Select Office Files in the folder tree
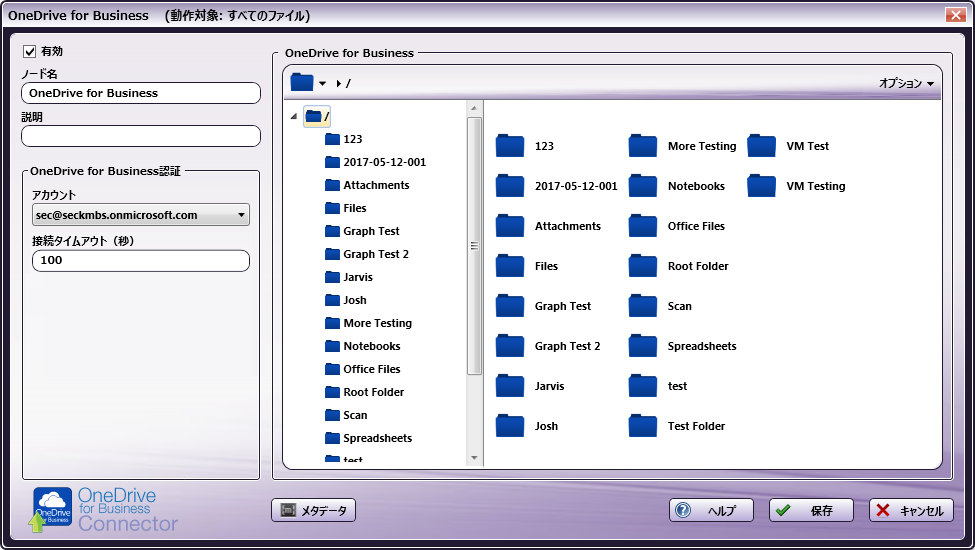 pos(363,369)
